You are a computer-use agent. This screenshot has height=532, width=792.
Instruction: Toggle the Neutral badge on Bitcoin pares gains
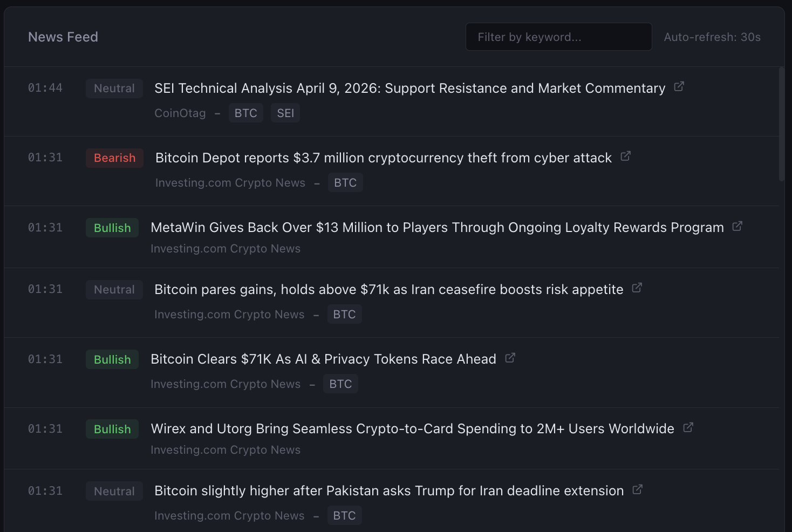pos(114,289)
